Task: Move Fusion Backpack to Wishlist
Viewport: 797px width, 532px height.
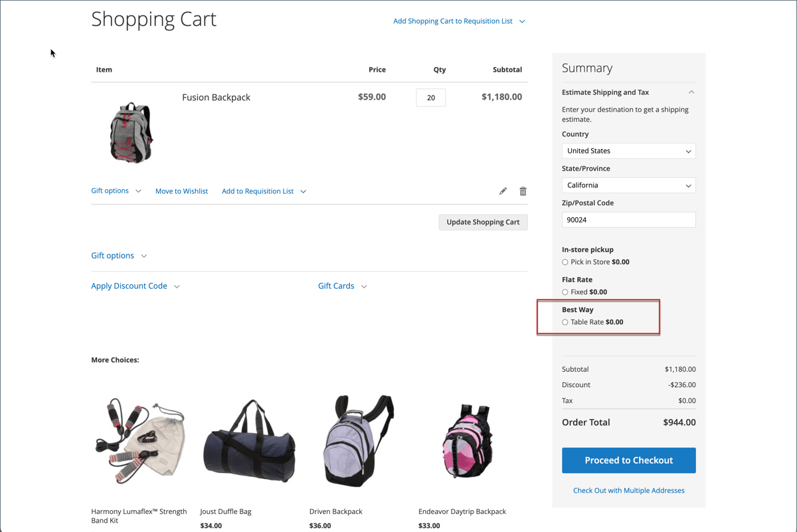Action: (181, 191)
